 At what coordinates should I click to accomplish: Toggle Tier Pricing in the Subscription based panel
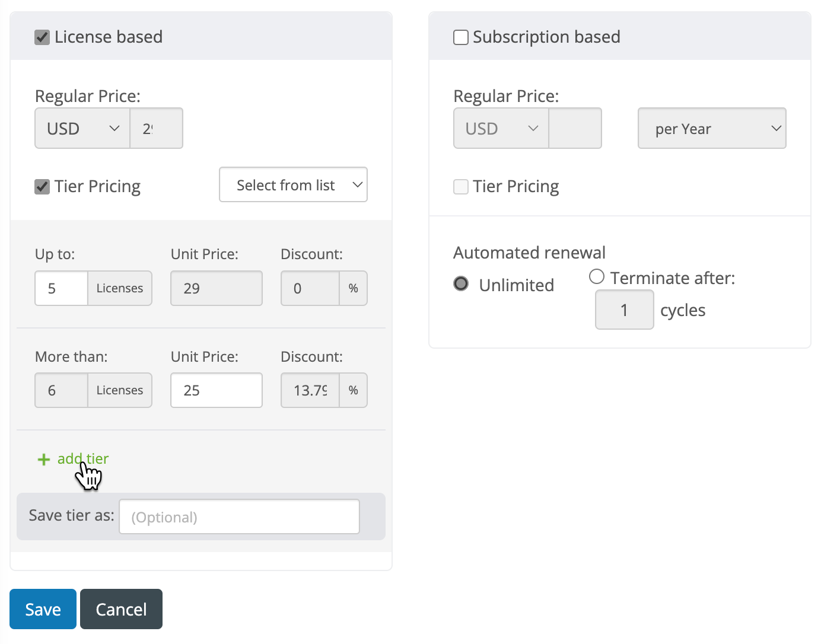coord(461,187)
